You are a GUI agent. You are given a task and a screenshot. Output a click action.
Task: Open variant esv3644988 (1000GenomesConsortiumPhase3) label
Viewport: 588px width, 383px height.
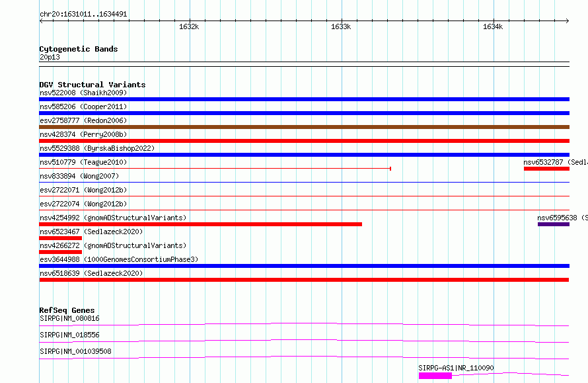pyautogui.click(x=119, y=259)
